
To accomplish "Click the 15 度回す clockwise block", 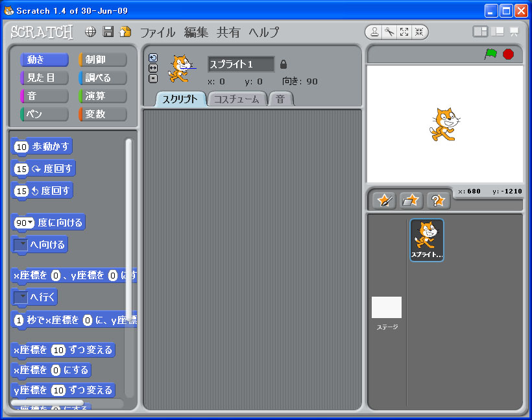I will 43,169.
